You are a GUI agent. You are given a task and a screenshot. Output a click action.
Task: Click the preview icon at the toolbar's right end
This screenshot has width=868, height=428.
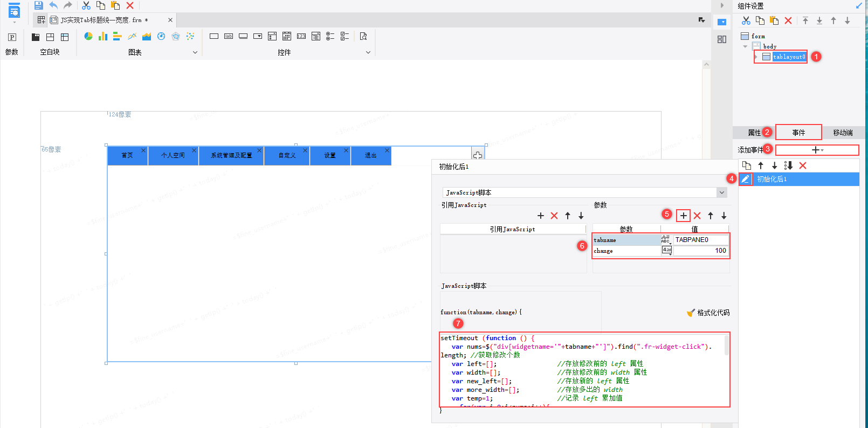click(x=363, y=36)
